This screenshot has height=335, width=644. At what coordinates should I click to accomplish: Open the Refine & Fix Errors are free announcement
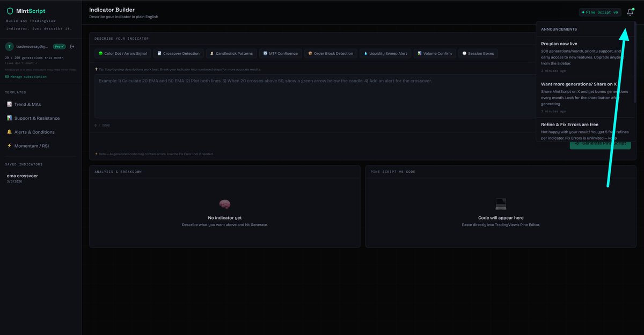(x=585, y=130)
